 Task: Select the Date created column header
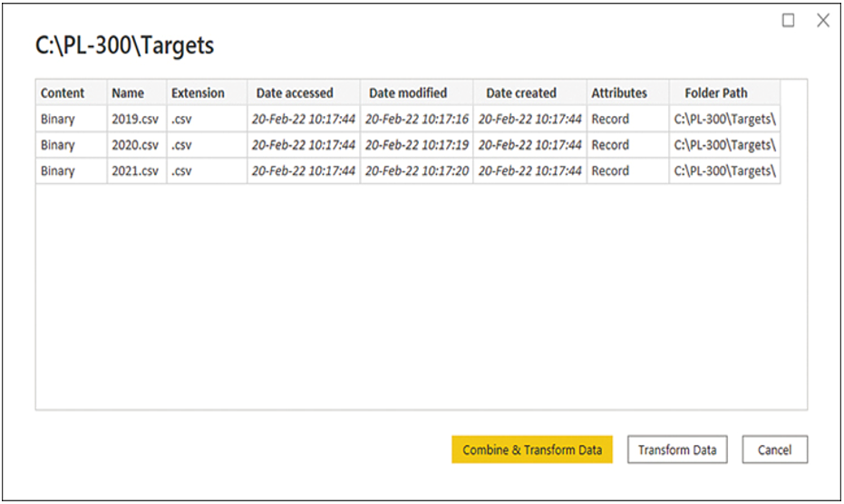click(529, 92)
